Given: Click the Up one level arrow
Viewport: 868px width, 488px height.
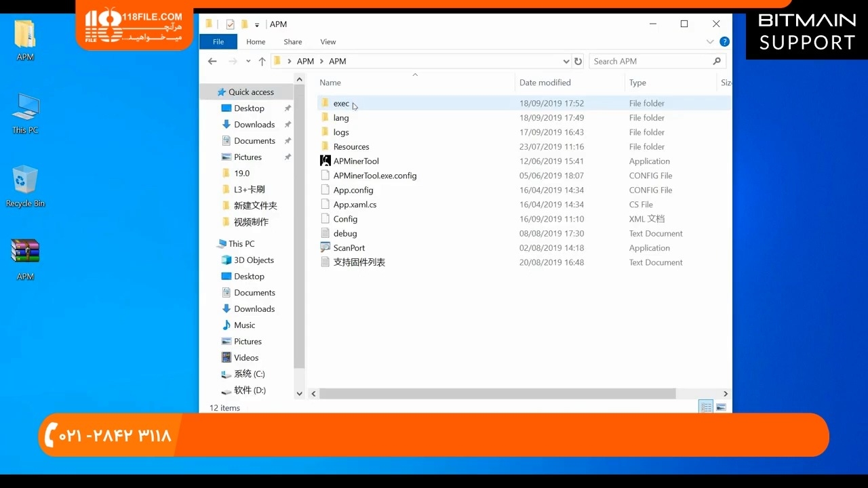Looking at the screenshot, I should [x=262, y=61].
